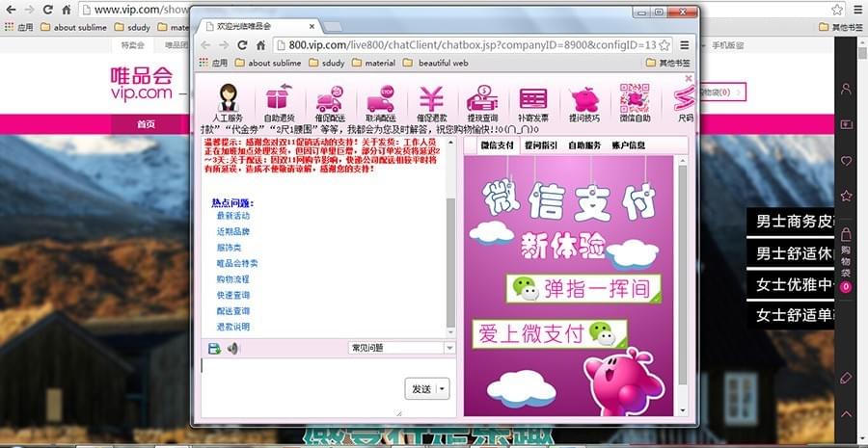Open the 购物流程 link
Viewport: 868px width, 448px height.
coord(233,279)
